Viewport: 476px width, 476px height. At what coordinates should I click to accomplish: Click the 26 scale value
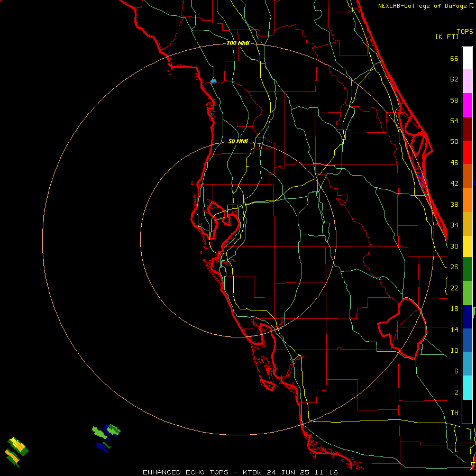pos(454,267)
